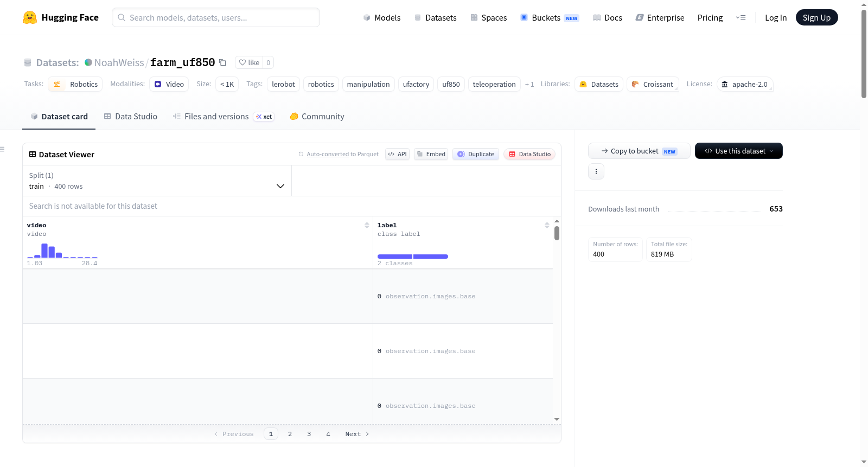Go to Spaces in the top navigation

click(488, 17)
